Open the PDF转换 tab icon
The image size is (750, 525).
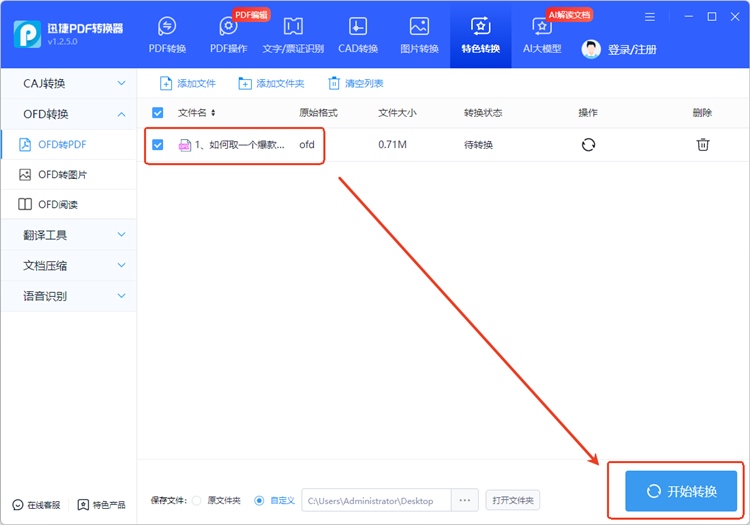coord(167,26)
